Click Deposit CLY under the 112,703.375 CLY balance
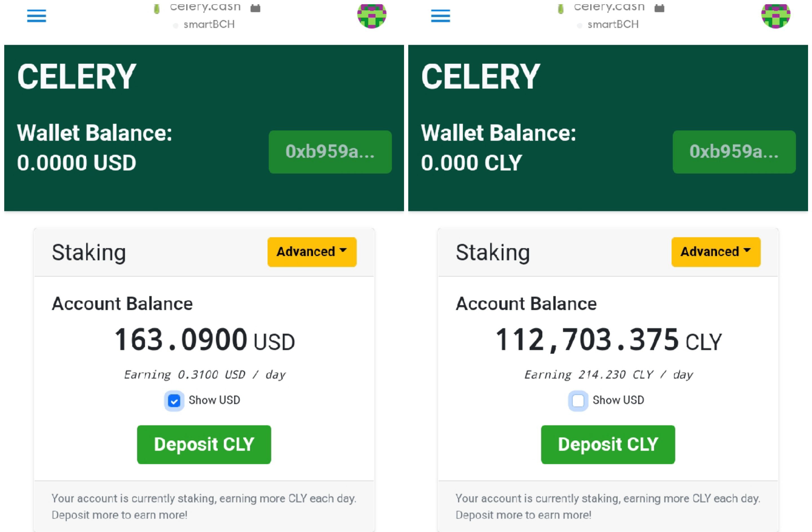This screenshot has height=532, width=812. coord(608,444)
